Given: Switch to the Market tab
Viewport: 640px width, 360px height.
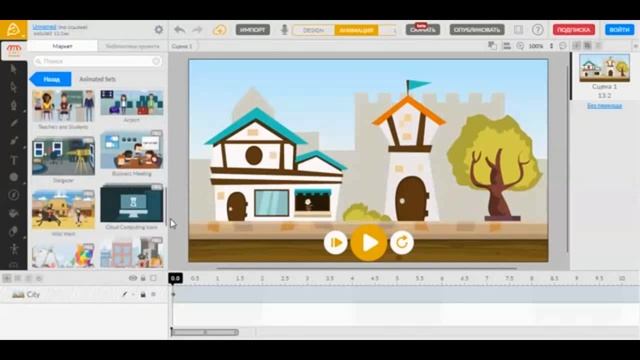Looking at the screenshot, I should coord(62,46).
